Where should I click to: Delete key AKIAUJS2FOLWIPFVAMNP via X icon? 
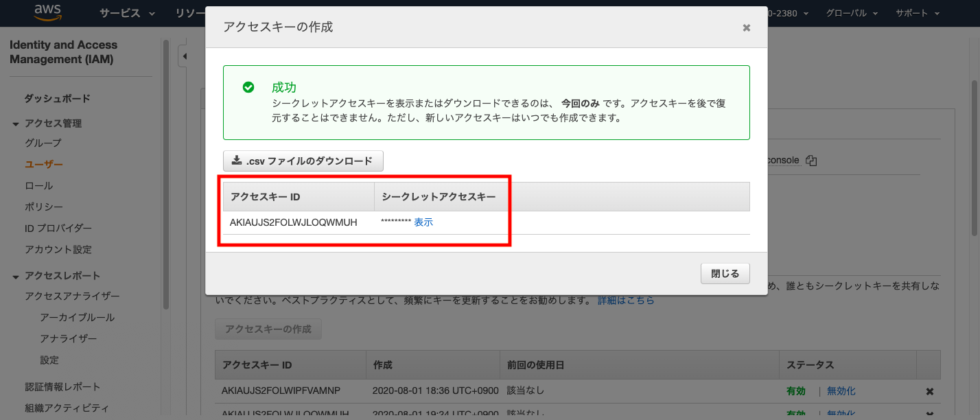929,390
